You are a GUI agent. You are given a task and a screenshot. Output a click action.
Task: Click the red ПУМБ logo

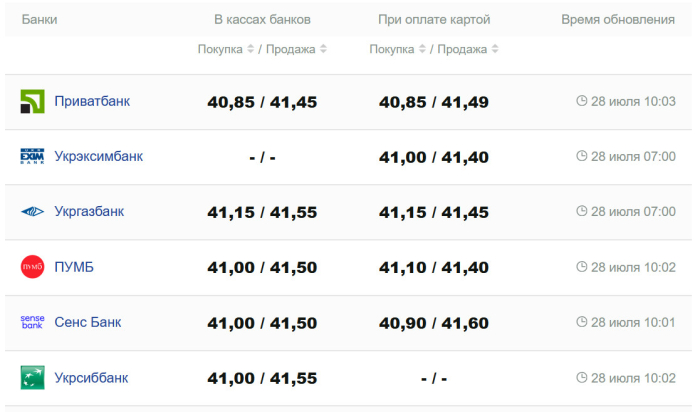click(32, 267)
